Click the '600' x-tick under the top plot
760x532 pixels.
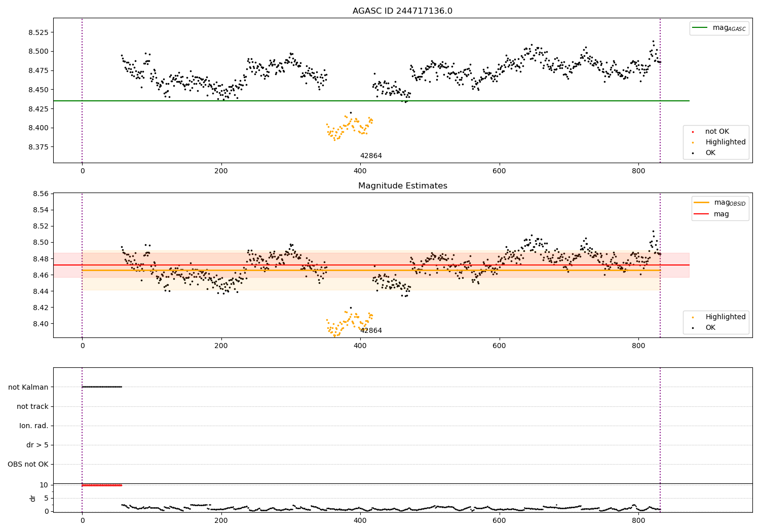coord(500,171)
